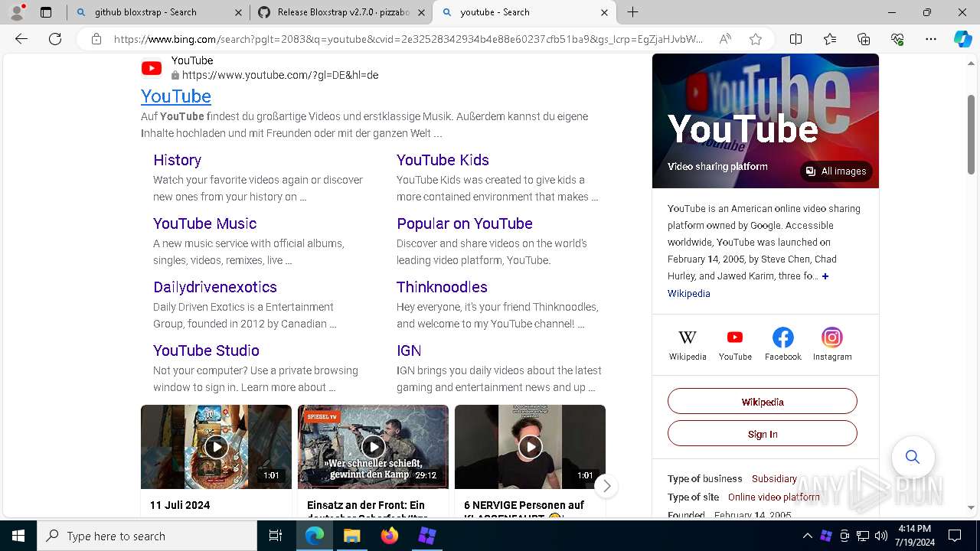Open the YouTube icon link in sidebar
This screenshot has height=551, width=980.
(735, 345)
